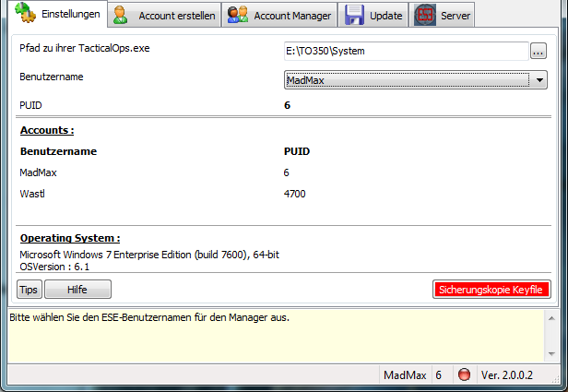The width and height of the screenshot is (568, 392).
Task: Click the Update floppy disk icon
Action: click(x=354, y=15)
